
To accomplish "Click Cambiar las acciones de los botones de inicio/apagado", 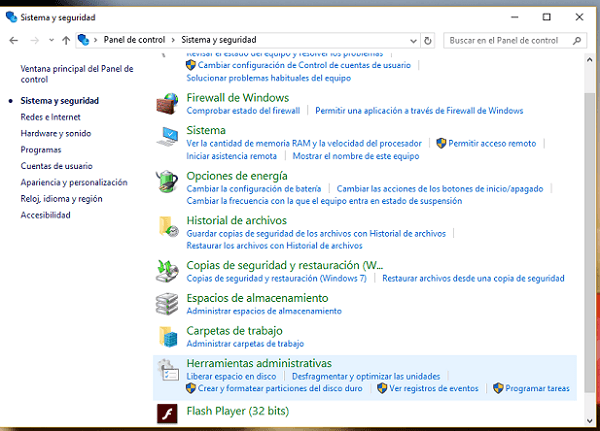I will 440,189.
